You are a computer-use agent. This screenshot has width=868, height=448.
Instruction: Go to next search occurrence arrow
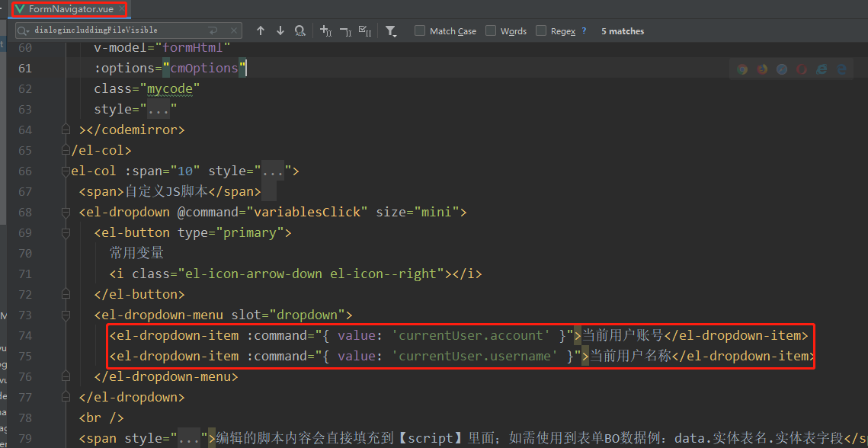(280, 31)
